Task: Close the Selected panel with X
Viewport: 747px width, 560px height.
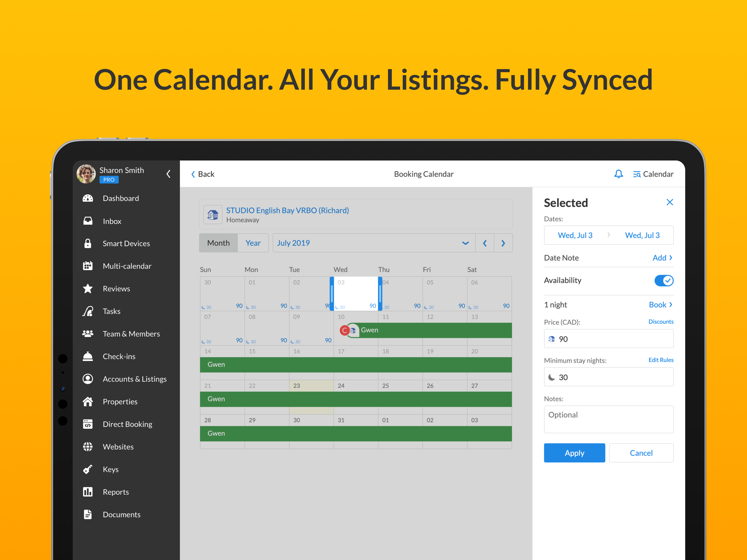Action: coord(669,202)
